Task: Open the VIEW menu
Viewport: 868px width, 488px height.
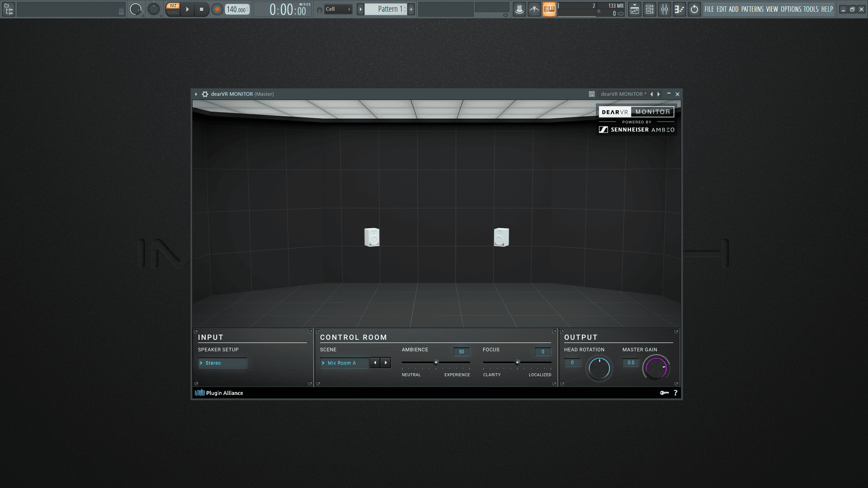Action: [772, 9]
